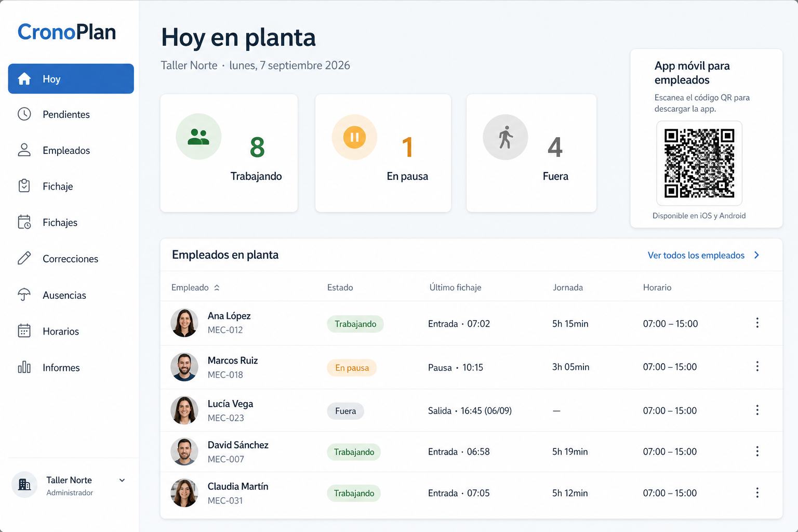Open the row menu for Ana López
The image size is (798, 532).
click(757, 323)
